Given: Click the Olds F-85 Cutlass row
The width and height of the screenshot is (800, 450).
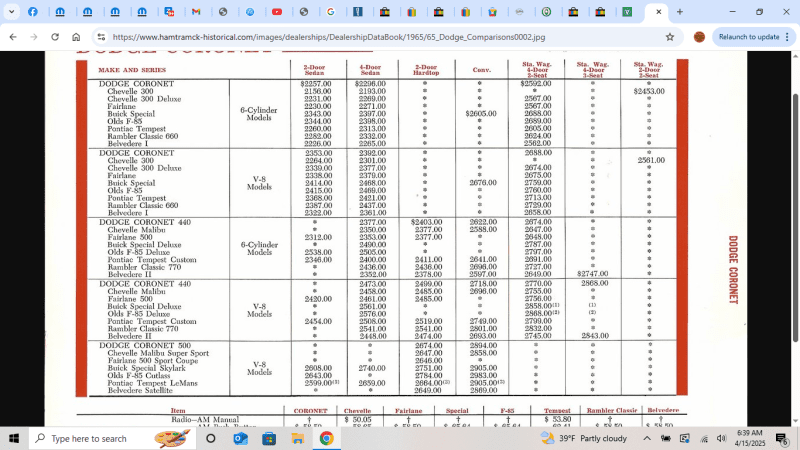Looking at the screenshot, I should click(x=138, y=376).
